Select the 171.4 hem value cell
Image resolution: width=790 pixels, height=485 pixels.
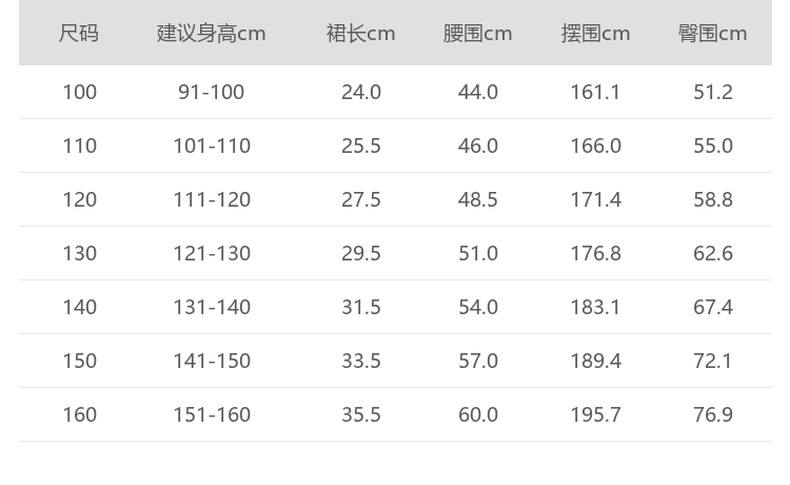pos(595,200)
